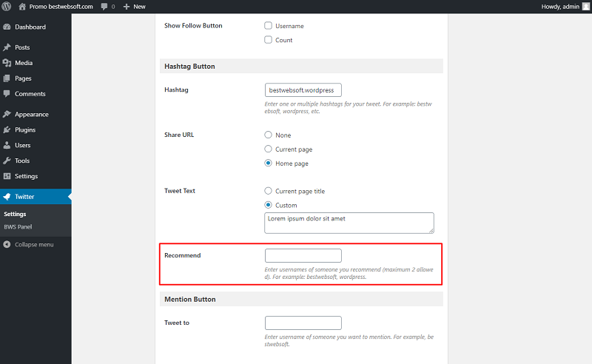Open the Twitter menu item

tap(36, 196)
